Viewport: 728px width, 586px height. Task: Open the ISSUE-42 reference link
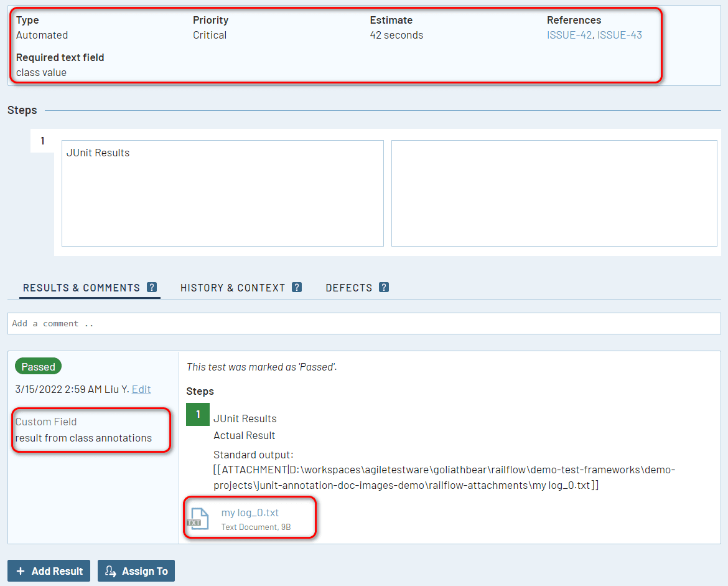click(569, 35)
